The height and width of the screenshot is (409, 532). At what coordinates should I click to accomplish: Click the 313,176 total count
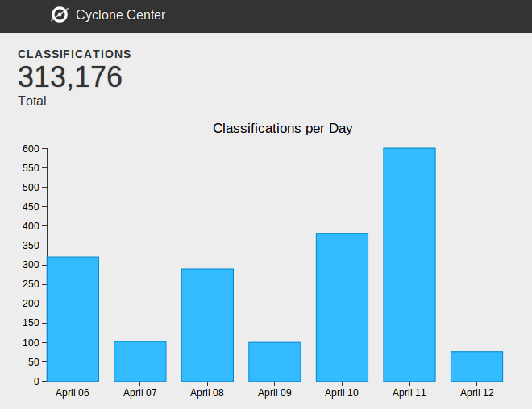click(x=70, y=77)
